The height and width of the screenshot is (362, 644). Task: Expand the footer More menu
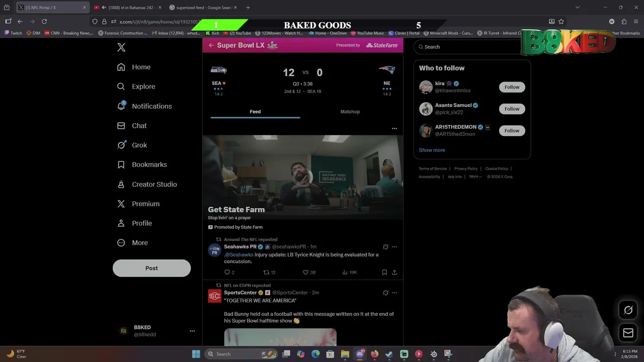coord(475,176)
